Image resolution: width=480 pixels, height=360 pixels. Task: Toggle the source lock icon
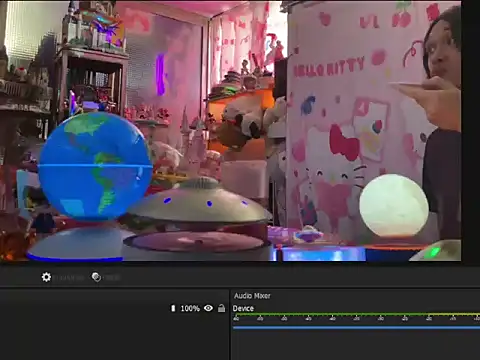click(221, 308)
